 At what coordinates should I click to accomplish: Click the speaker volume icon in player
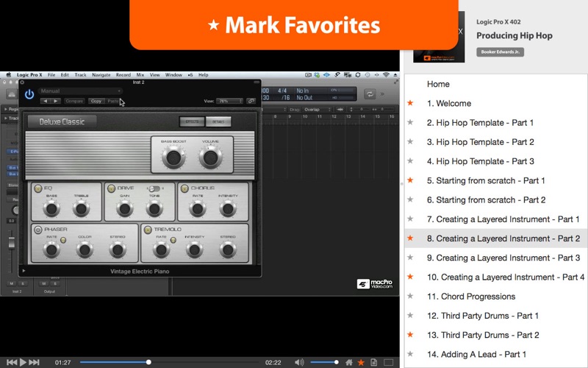[299, 362]
